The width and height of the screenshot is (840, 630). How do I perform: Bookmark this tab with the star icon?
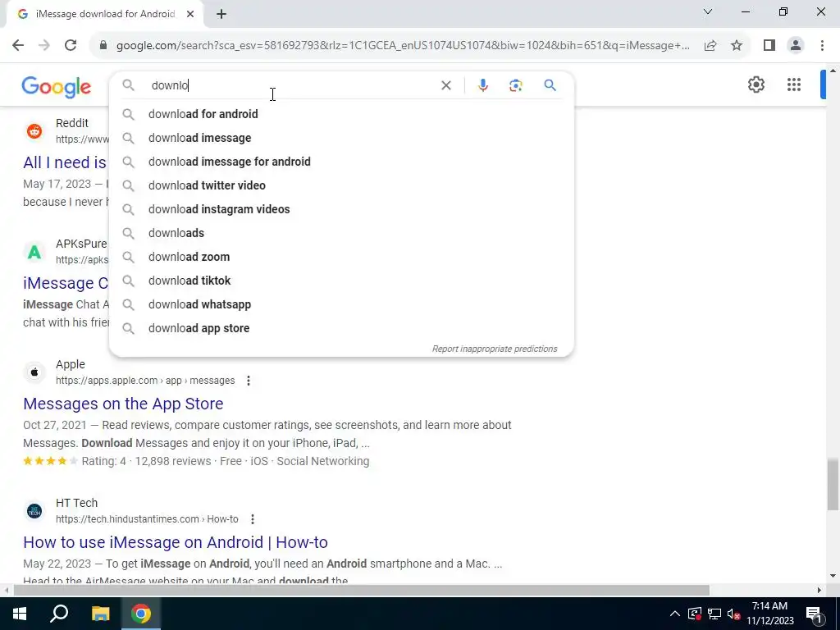click(737, 46)
